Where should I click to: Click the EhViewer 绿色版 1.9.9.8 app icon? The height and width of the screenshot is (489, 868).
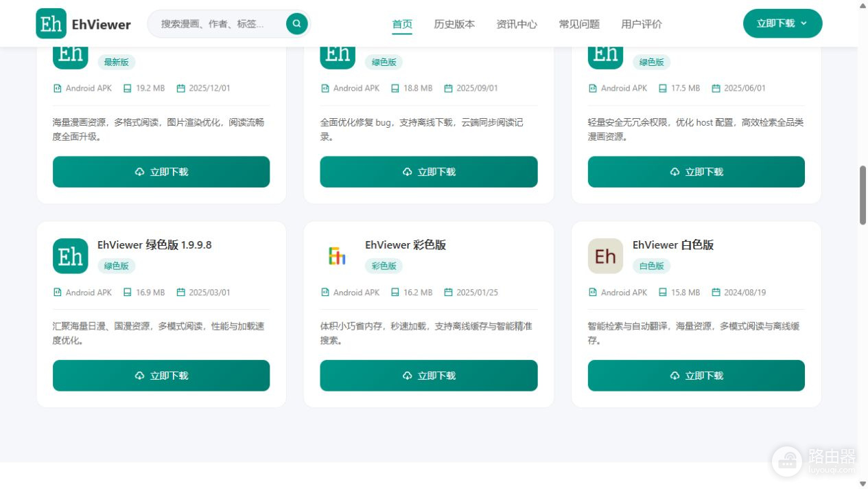point(71,256)
